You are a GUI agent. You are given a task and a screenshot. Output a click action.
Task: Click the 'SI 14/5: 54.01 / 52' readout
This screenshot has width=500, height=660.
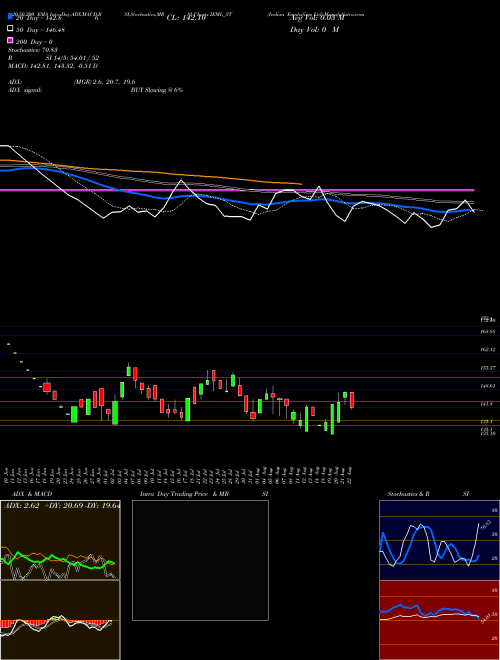[72, 58]
